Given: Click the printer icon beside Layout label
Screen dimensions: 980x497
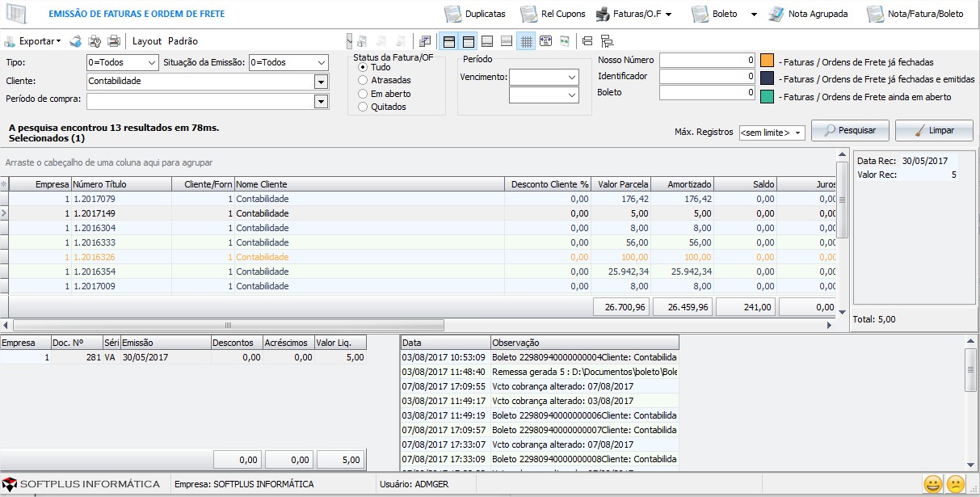Looking at the screenshot, I should click(x=114, y=41).
